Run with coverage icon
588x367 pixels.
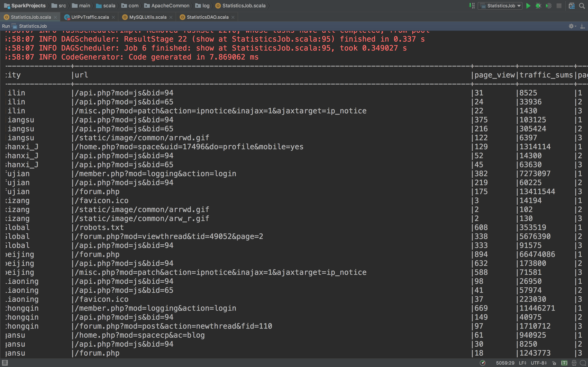click(x=548, y=6)
